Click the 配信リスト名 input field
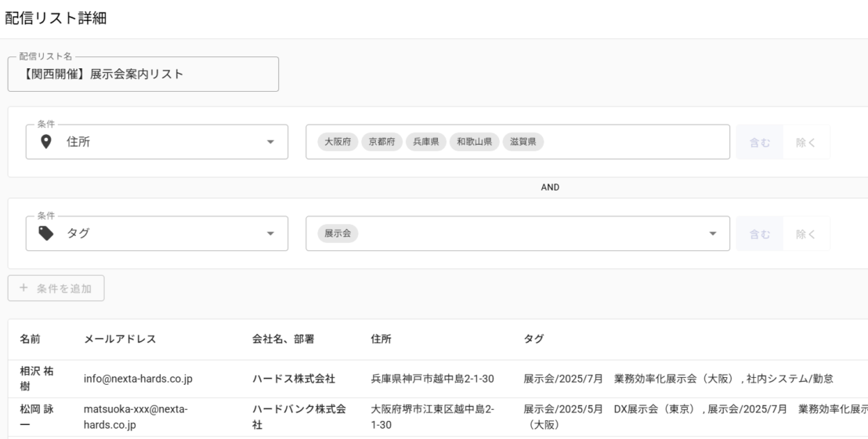Image resolution: width=868 pixels, height=439 pixels. click(143, 74)
